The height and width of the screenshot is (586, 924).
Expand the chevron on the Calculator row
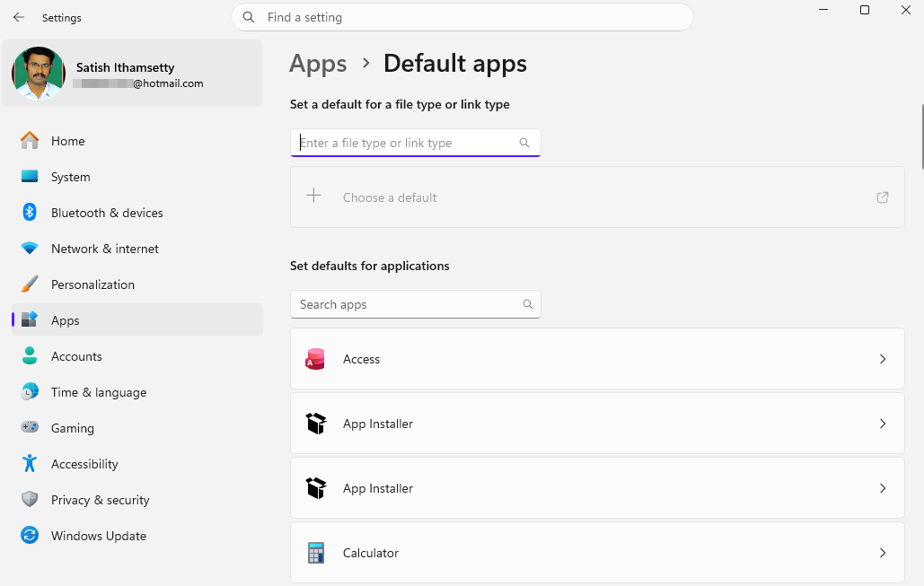(882, 553)
